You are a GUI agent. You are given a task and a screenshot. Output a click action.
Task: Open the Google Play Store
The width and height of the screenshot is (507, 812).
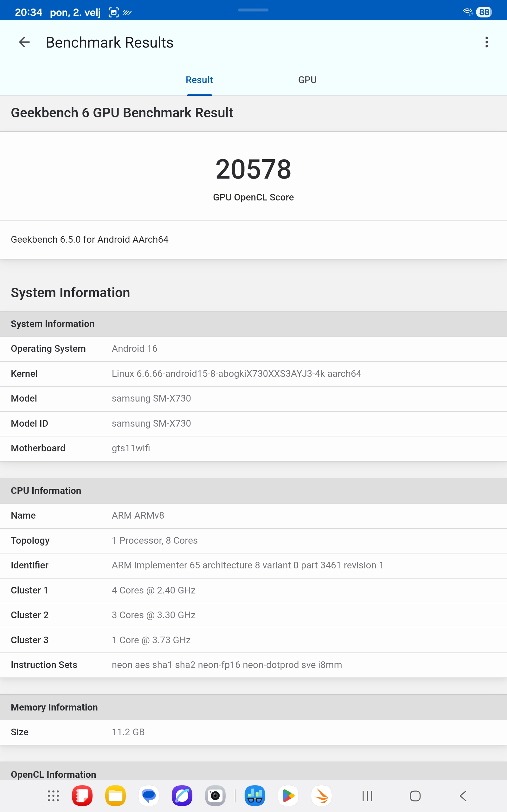[x=288, y=796]
